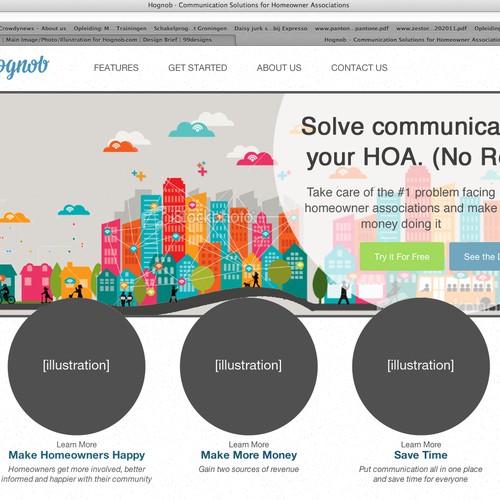500x500 pixels.
Task: Select the Crowdynews - About us bookmark
Action: point(33,28)
